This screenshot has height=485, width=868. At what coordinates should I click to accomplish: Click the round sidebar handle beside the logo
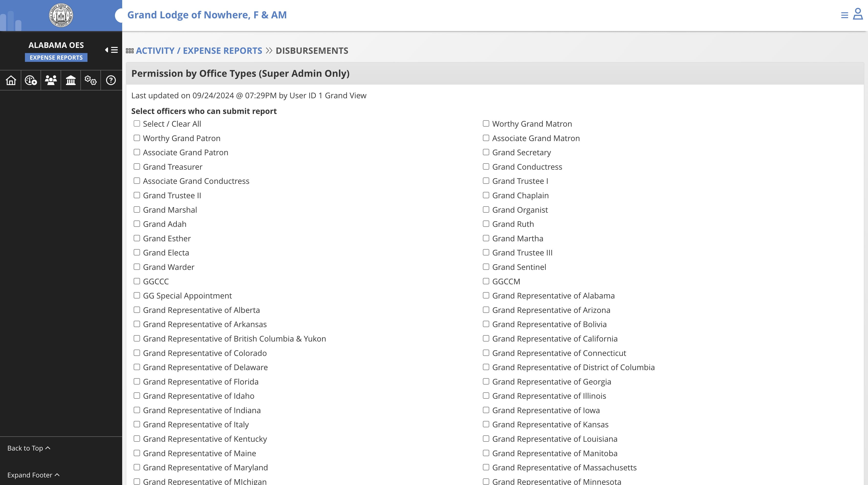coord(119,15)
